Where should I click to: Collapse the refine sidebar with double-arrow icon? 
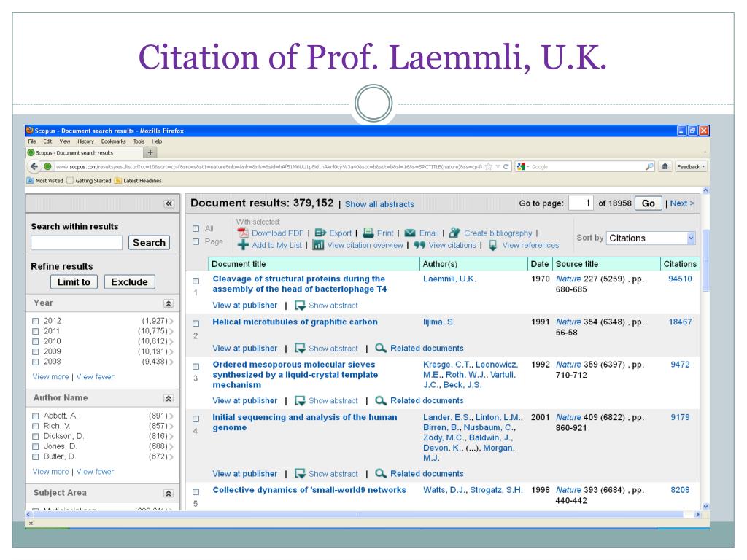[x=169, y=204]
